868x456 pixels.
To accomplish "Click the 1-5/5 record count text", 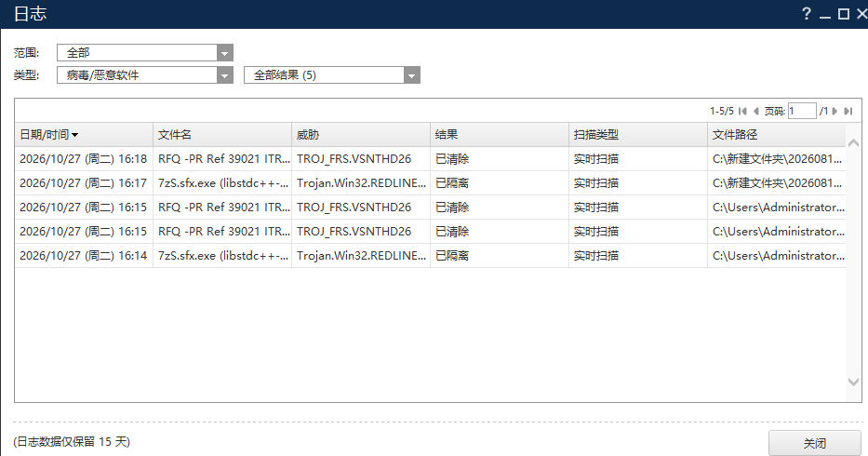I will tap(722, 112).
